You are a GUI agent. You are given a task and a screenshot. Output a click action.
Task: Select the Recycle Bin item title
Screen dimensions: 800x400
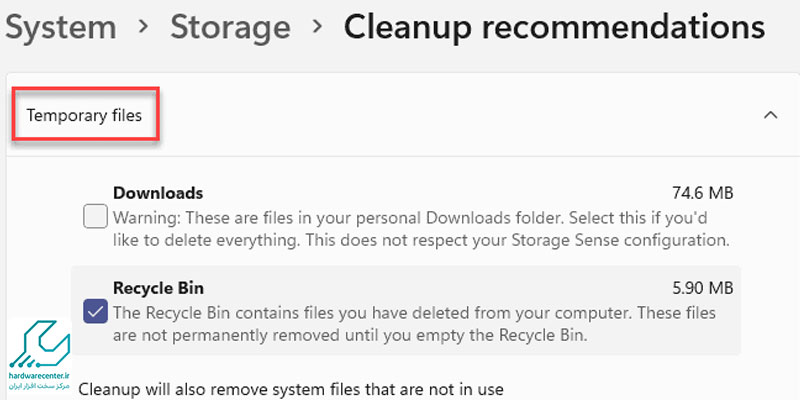[158, 288]
